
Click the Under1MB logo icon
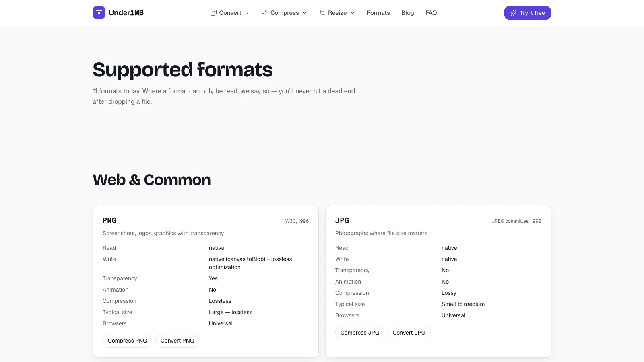99,12
